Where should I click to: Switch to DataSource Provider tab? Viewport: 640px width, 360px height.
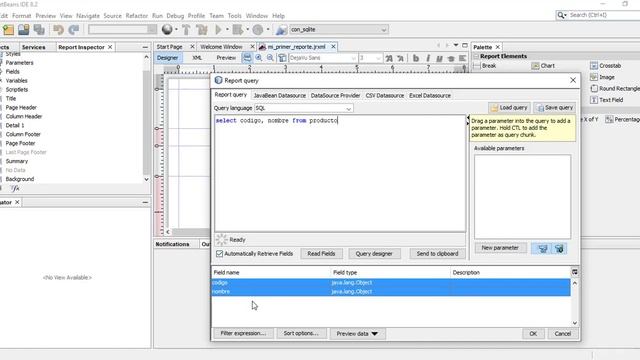pyautogui.click(x=336, y=96)
